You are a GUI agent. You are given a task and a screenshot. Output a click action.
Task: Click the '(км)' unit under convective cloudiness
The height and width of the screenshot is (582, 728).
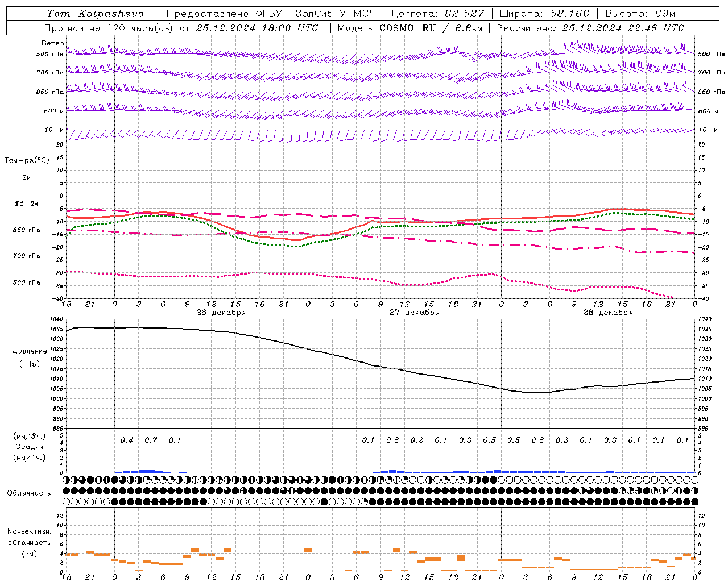30,554
